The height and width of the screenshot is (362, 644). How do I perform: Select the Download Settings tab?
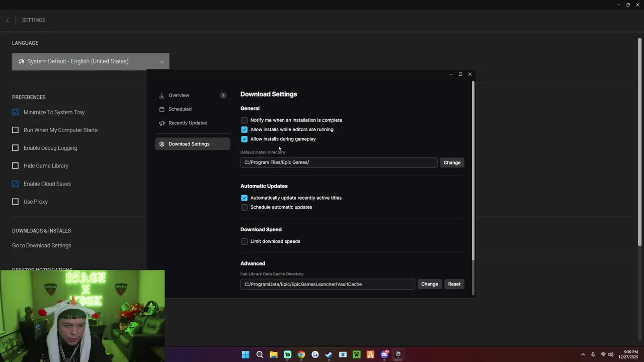[192, 144]
